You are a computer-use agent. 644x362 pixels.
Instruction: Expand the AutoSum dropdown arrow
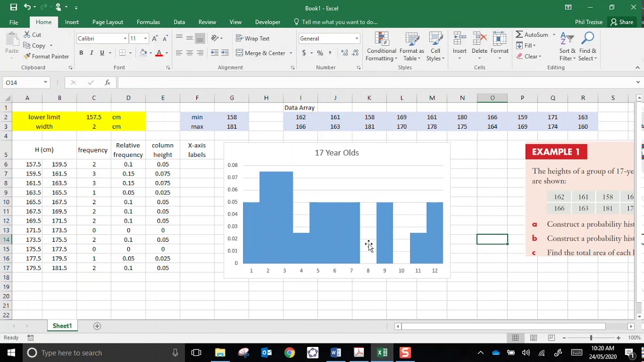click(554, 35)
